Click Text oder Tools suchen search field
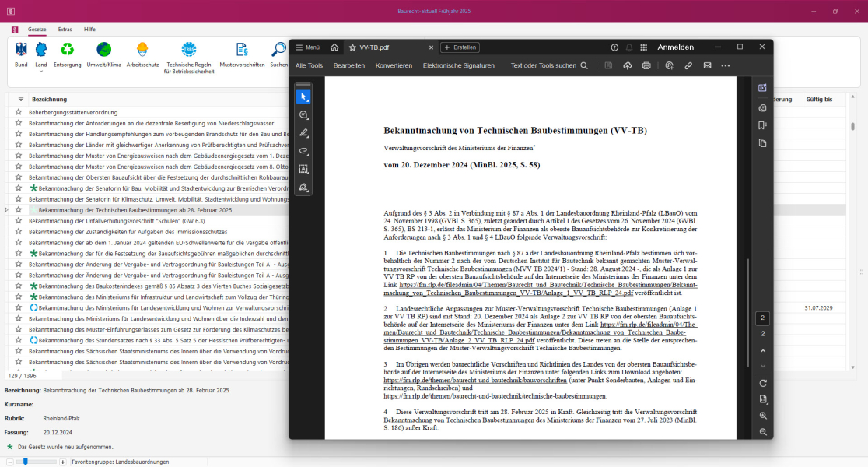868x467 pixels. pyautogui.click(x=548, y=65)
